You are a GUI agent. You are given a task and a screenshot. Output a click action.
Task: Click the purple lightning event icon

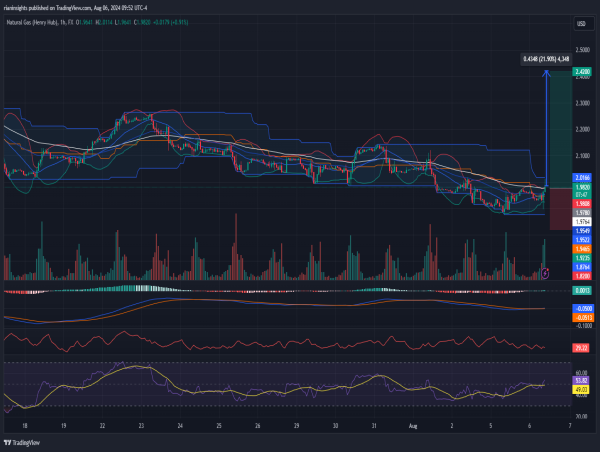tap(546, 273)
